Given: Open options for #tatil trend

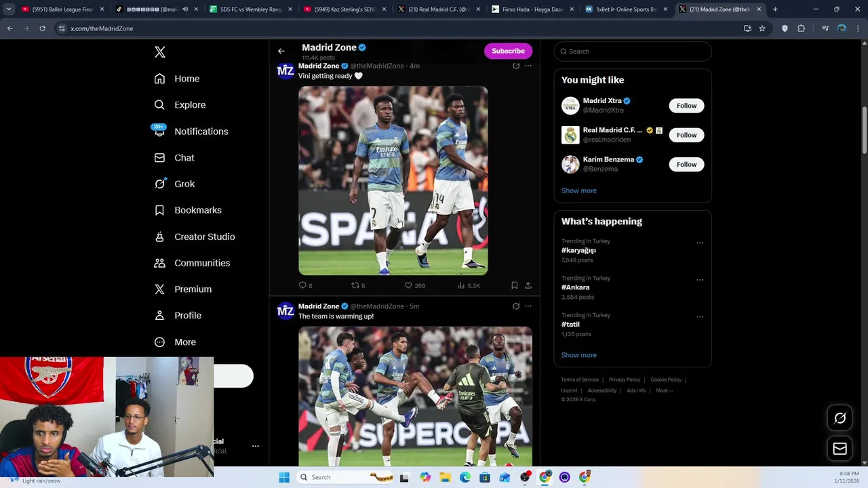Looking at the screenshot, I should [700, 317].
